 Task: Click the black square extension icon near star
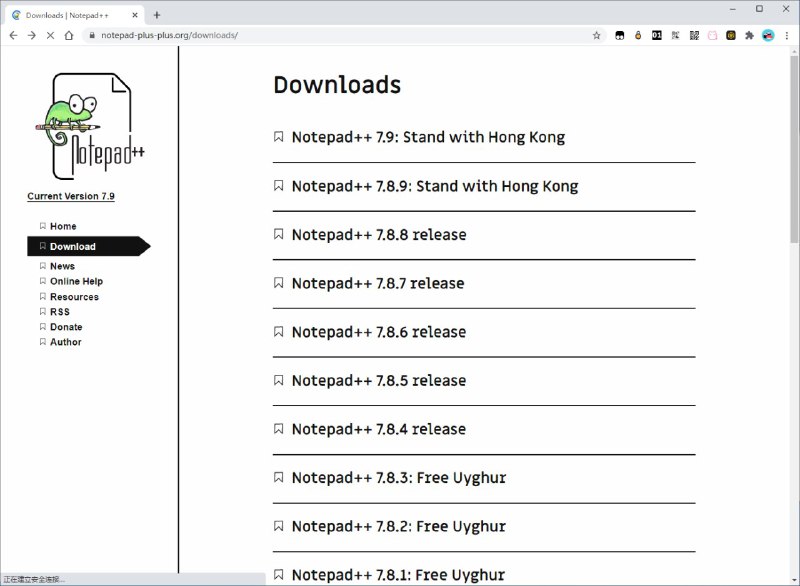click(x=619, y=35)
